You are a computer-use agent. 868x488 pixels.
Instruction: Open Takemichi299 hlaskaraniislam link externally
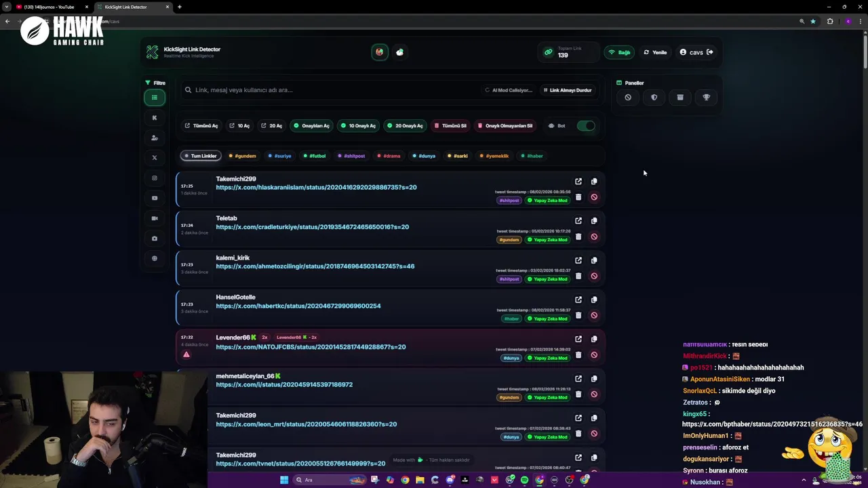[x=578, y=182]
